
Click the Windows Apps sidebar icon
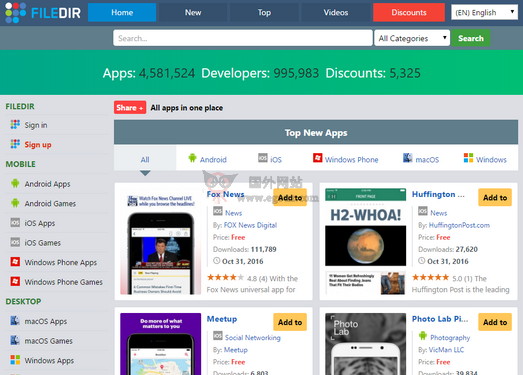[15, 360]
